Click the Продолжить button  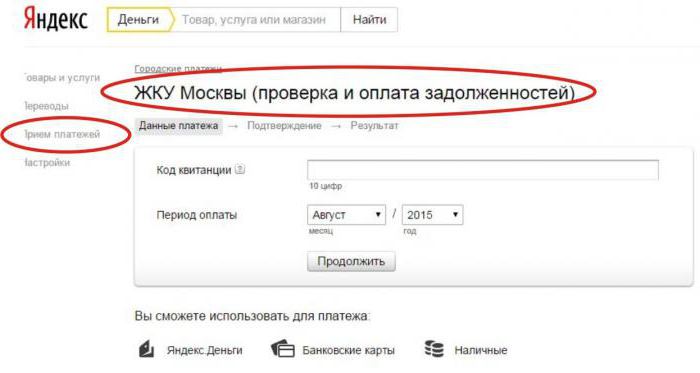coord(351,261)
